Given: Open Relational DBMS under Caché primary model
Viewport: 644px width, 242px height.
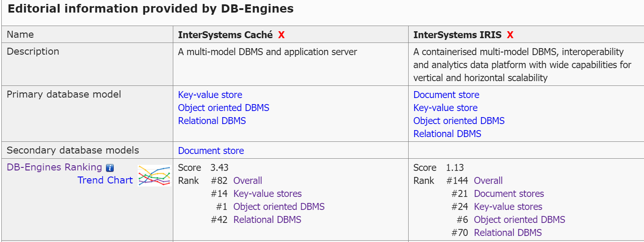Looking at the screenshot, I should (x=212, y=121).
